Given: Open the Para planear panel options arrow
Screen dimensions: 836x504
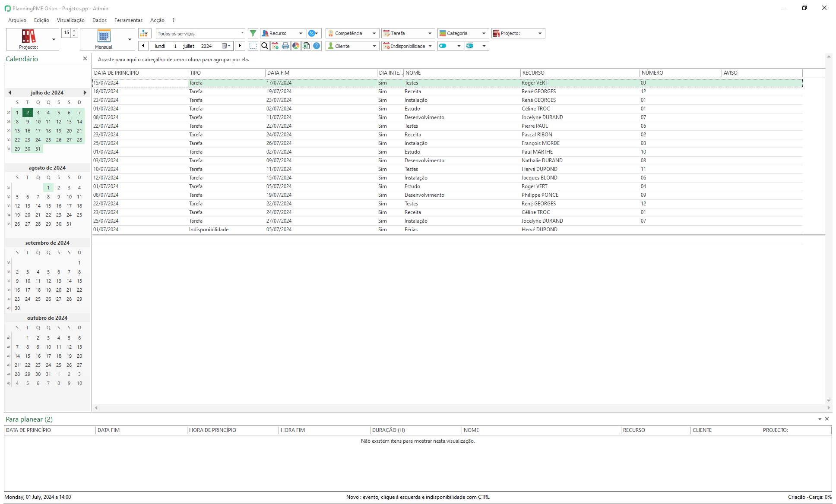Looking at the screenshot, I should tap(820, 419).
